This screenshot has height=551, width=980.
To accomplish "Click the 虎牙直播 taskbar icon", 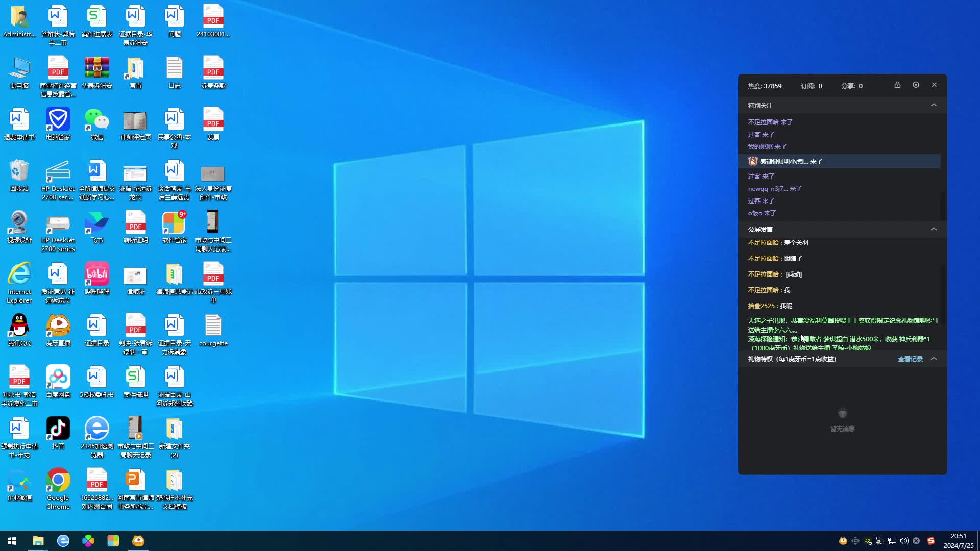I will tap(138, 541).
